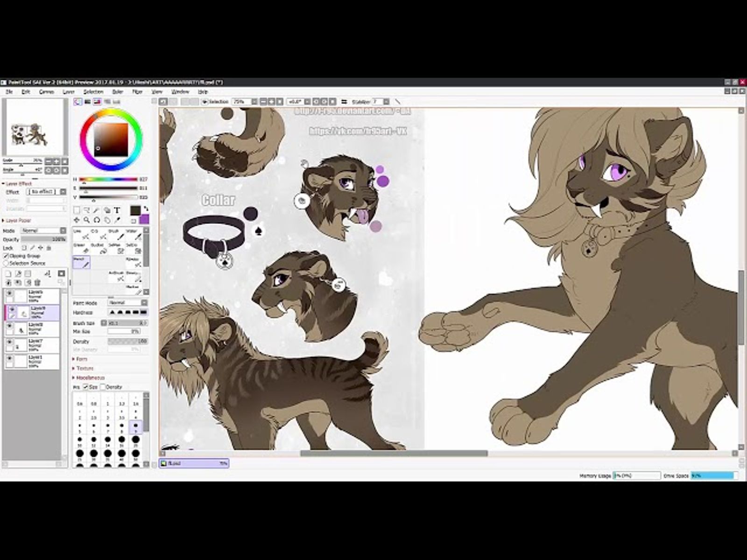Select the lasso selection tool
This screenshot has height=560, width=747.
coord(87,210)
